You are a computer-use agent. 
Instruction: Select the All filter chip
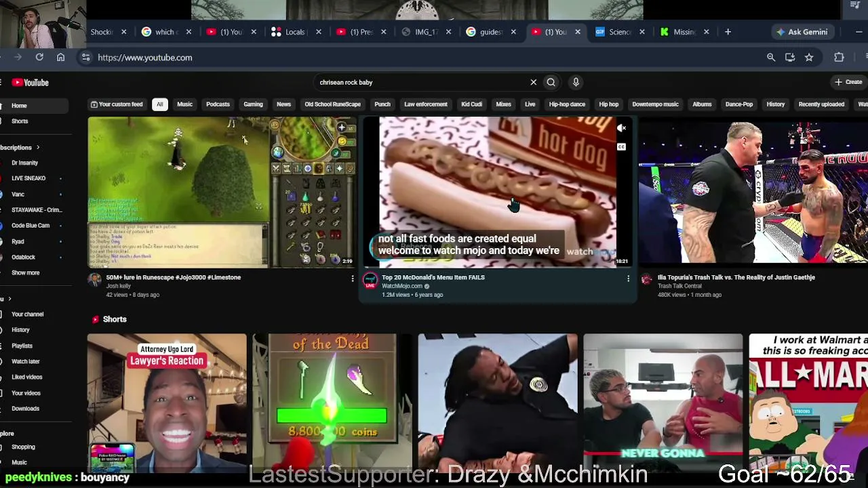tap(159, 104)
